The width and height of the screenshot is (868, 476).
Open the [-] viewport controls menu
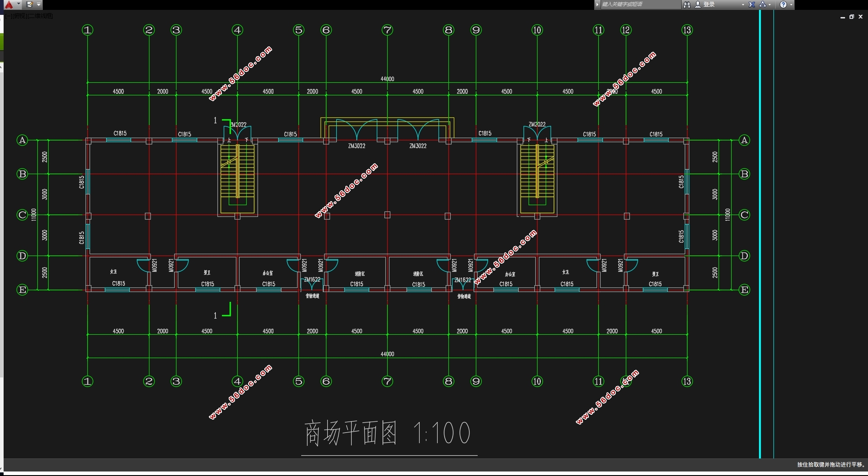pyautogui.click(x=8, y=16)
